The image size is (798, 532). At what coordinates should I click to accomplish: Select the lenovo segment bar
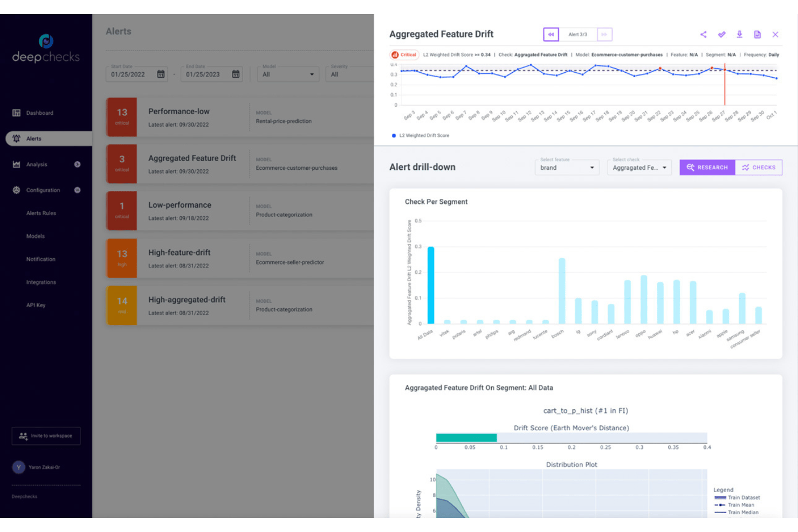pos(628,302)
